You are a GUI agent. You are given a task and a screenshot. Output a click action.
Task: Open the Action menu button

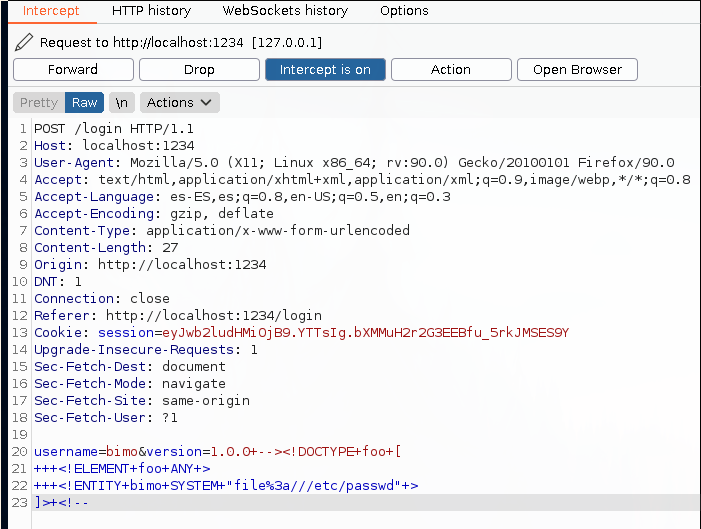pos(451,70)
